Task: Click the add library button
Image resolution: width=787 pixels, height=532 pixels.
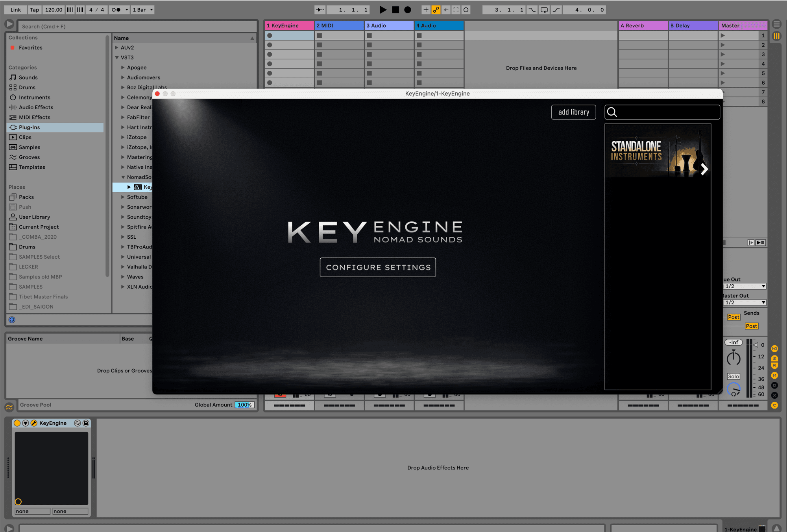Action: point(574,112)
